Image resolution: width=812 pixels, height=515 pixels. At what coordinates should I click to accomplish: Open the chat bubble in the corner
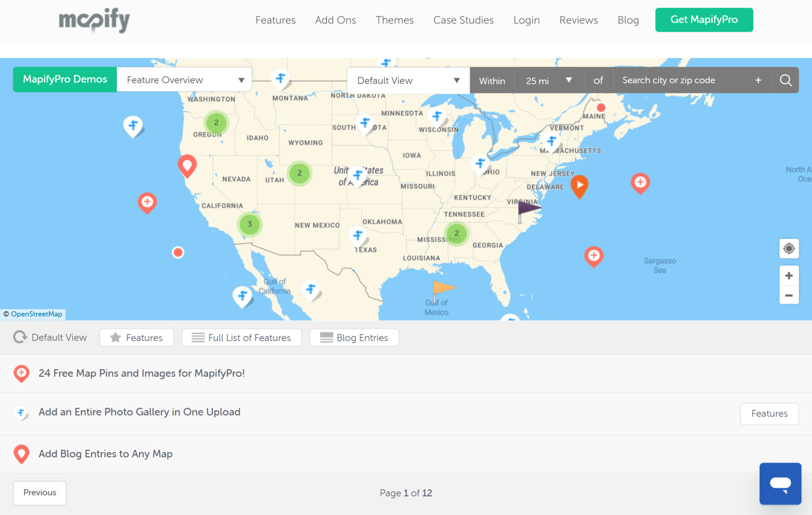(x=780, y=484)
